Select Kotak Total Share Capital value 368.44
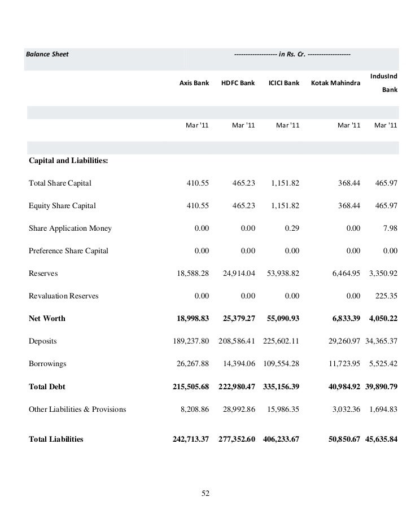Screen dimensions: 411x532 pos(349,183)
